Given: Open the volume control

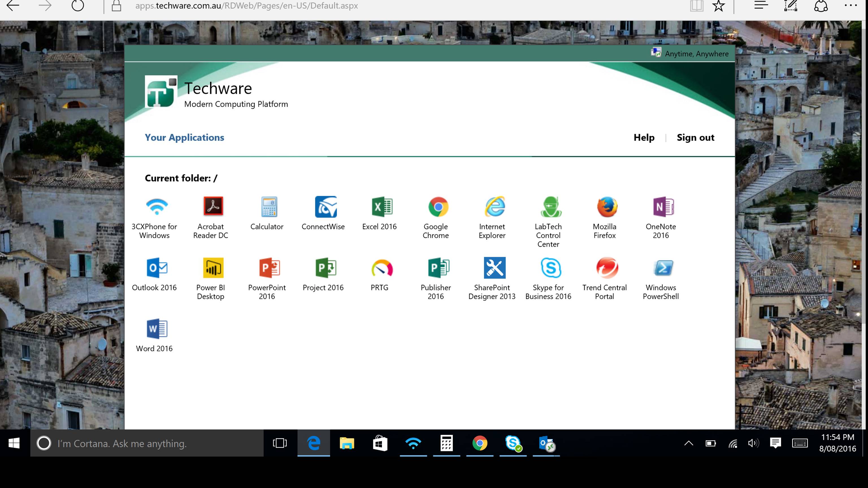Looking at the screenshot, I should (754, 443).
